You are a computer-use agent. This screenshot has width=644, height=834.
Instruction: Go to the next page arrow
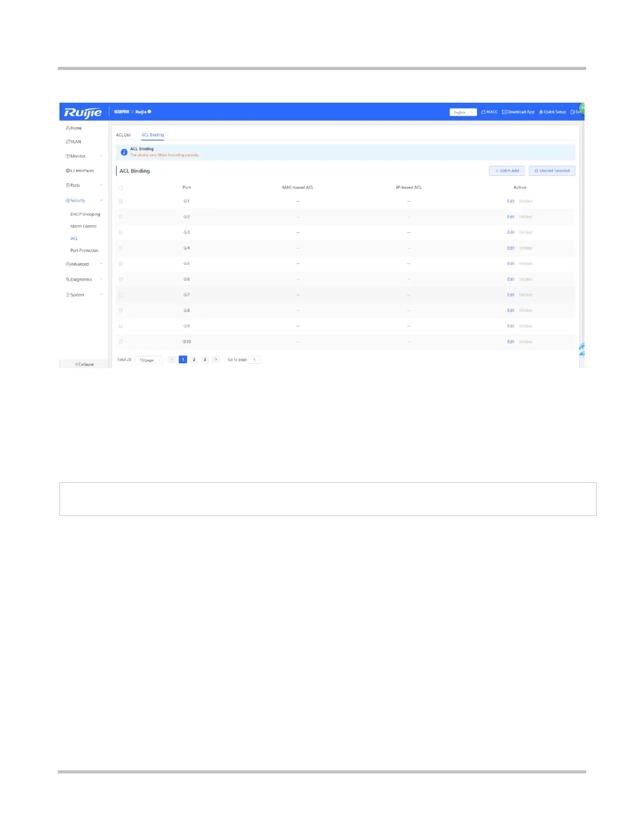216,360
